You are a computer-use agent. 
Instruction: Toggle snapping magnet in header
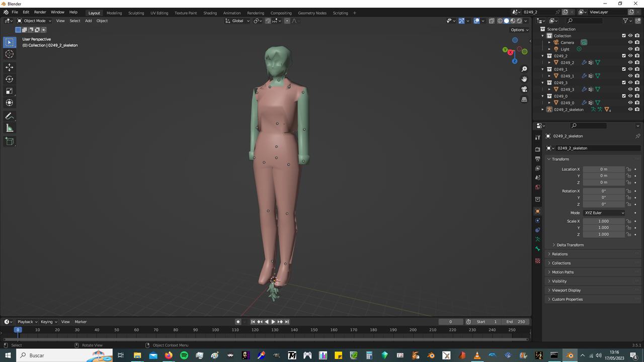click(268, 21)
